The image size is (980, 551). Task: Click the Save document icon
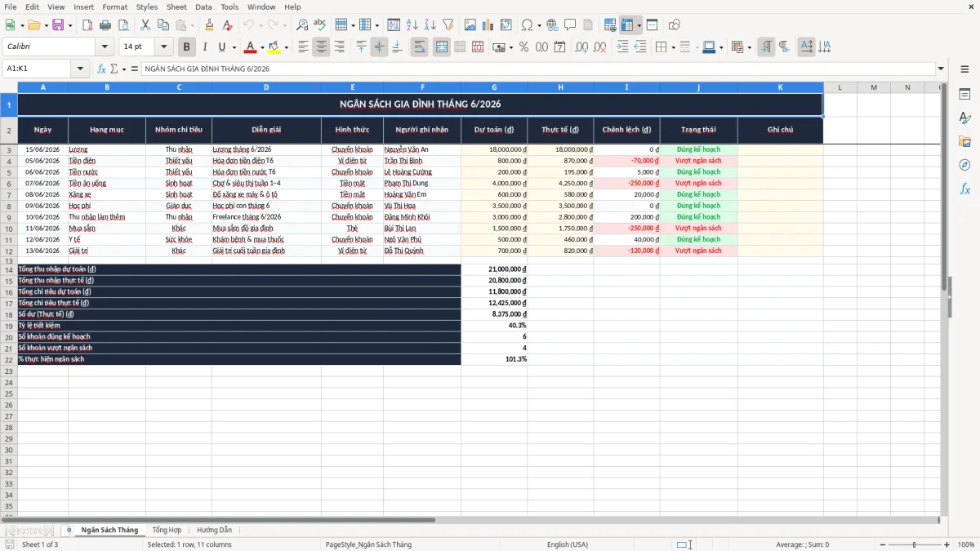point(58,25)
